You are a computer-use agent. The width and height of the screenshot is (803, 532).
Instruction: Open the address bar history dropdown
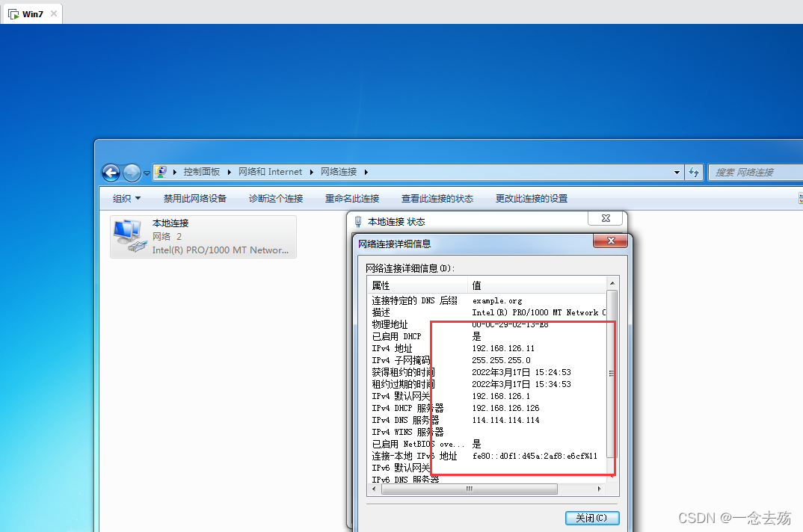pyautogui.click(x=677, y=173)
